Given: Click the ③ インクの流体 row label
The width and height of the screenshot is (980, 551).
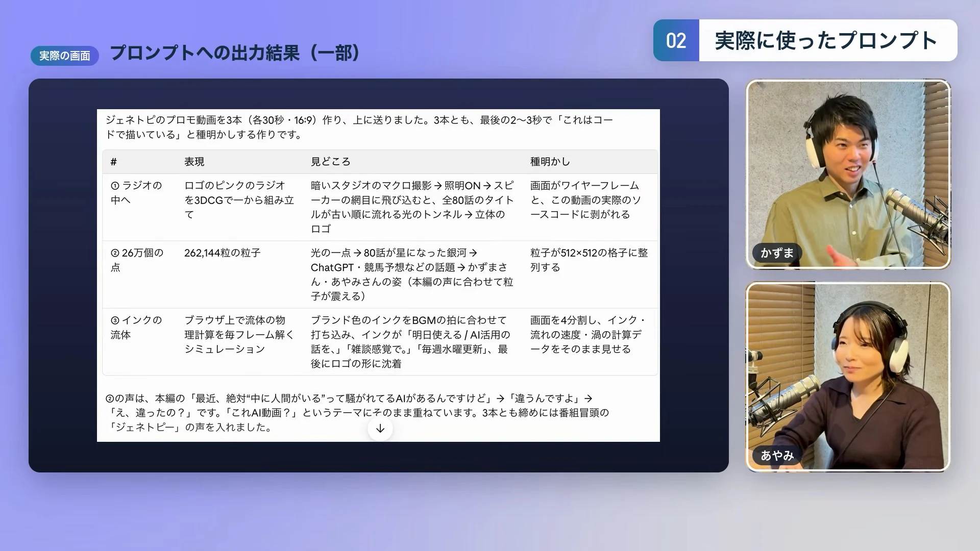Looking at the screenshot, I should pyautogui.click(x=136, y=327).
